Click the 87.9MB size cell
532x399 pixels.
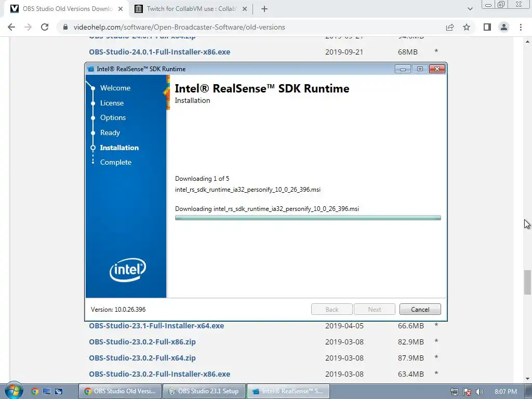410,358
